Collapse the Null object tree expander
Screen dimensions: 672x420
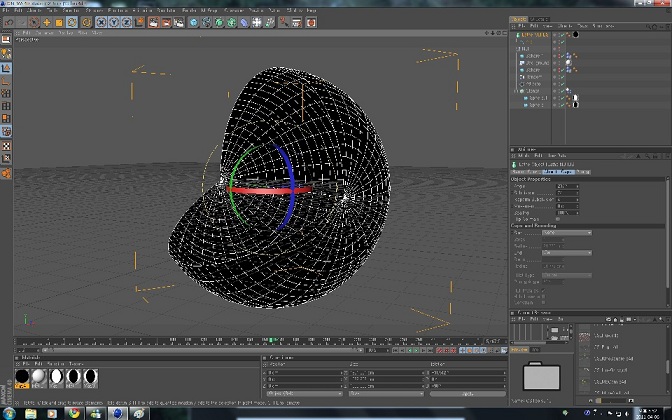518,49
